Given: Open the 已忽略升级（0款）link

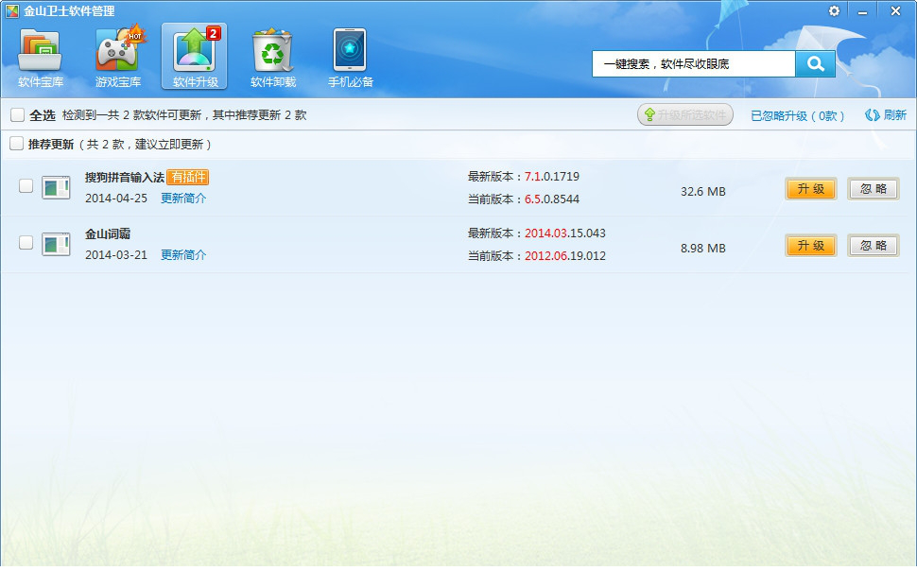Looking at the screenshot, I should [x=797, y=116].
